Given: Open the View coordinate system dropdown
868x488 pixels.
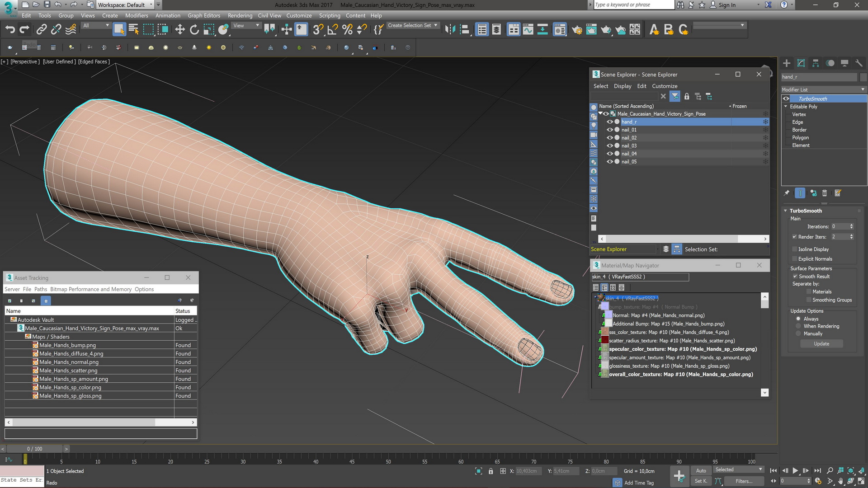Looking at the screenshot, I should pos(246,26).
